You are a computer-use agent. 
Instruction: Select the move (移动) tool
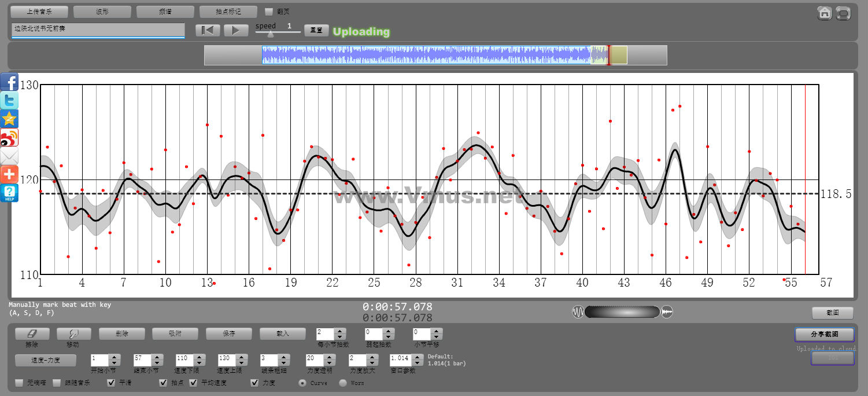(x=73, y=334)
